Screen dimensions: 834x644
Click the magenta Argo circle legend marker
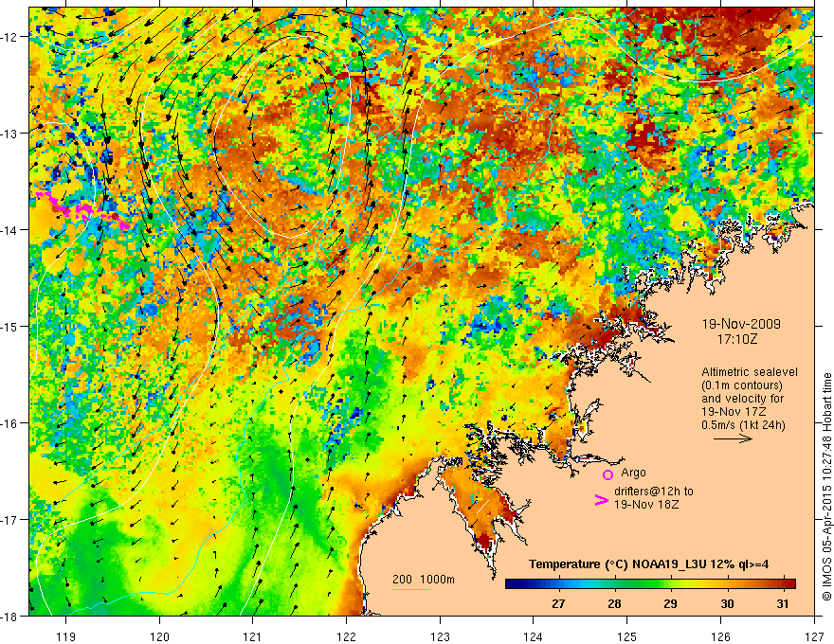click(607, 474)
